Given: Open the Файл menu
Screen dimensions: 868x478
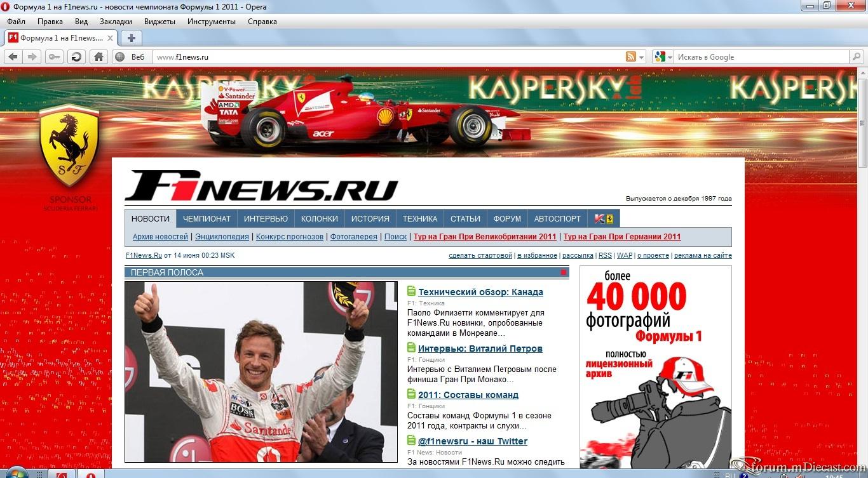Looking at the screenshot, I should tap(17, 22).
